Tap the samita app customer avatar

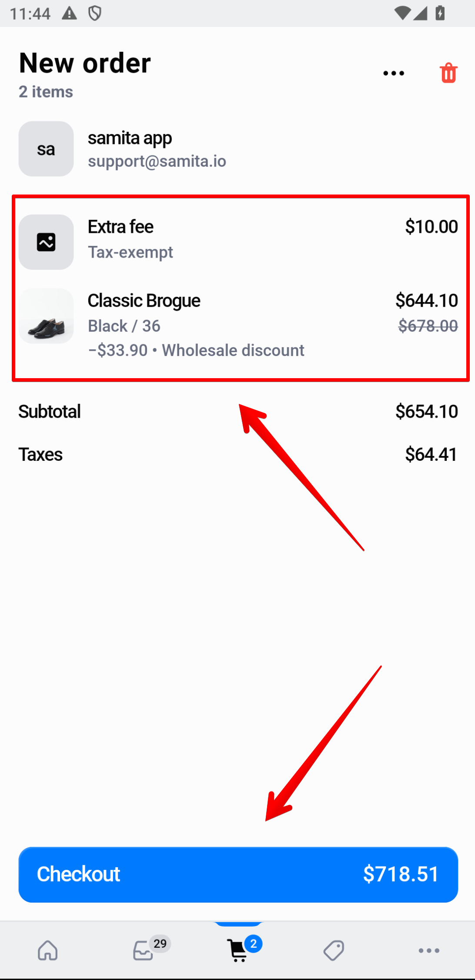click(46, 149)
